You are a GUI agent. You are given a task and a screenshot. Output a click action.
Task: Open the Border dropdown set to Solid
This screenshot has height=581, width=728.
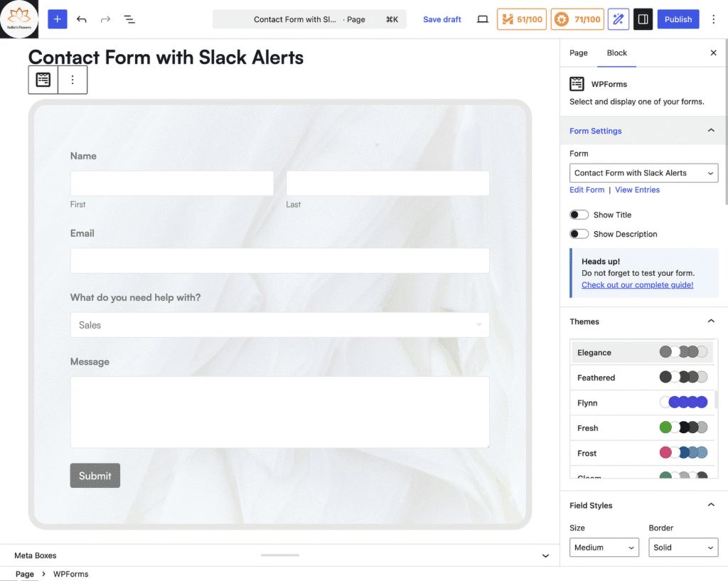pos(683,548)
